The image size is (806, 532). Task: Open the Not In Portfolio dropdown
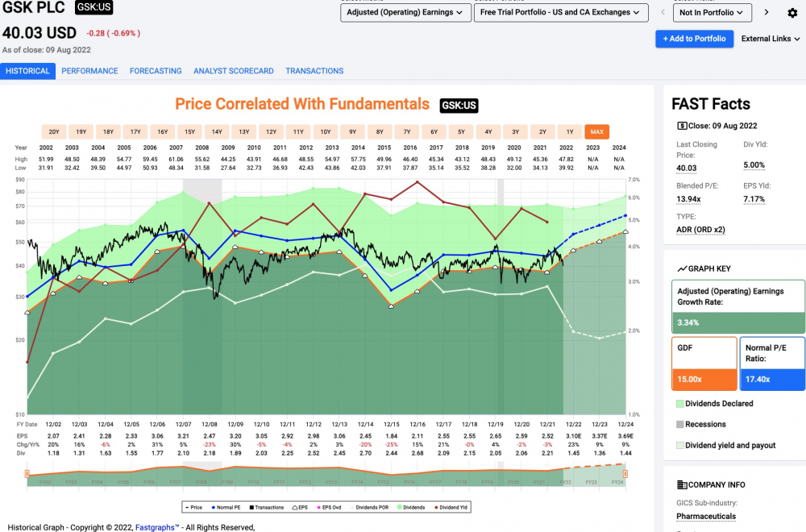(x=712, y=12)
